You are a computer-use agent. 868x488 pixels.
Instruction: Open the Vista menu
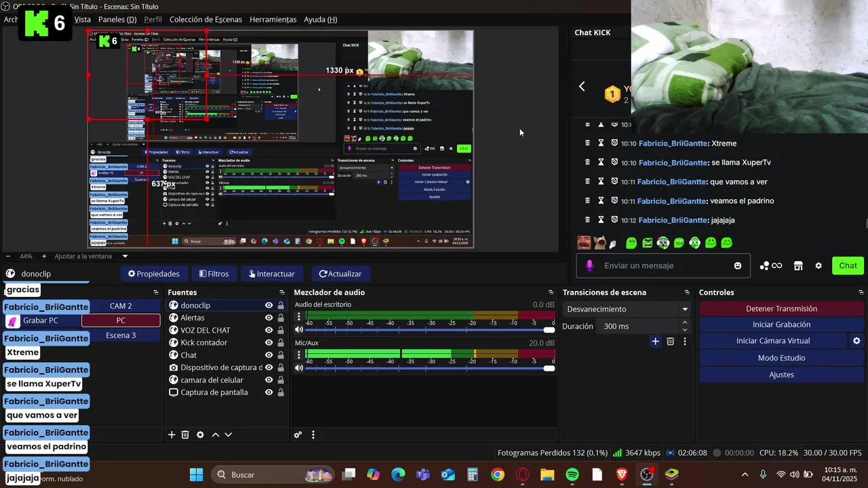(82, 20)
